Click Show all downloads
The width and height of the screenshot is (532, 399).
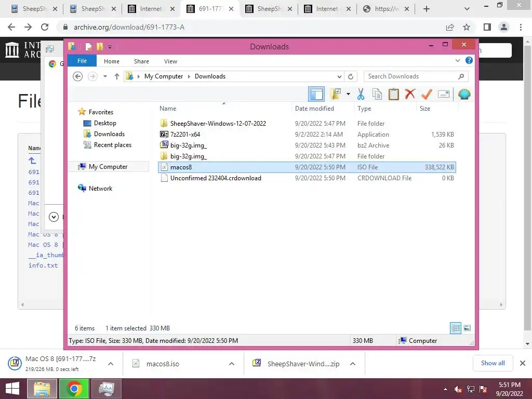[493, 363]
